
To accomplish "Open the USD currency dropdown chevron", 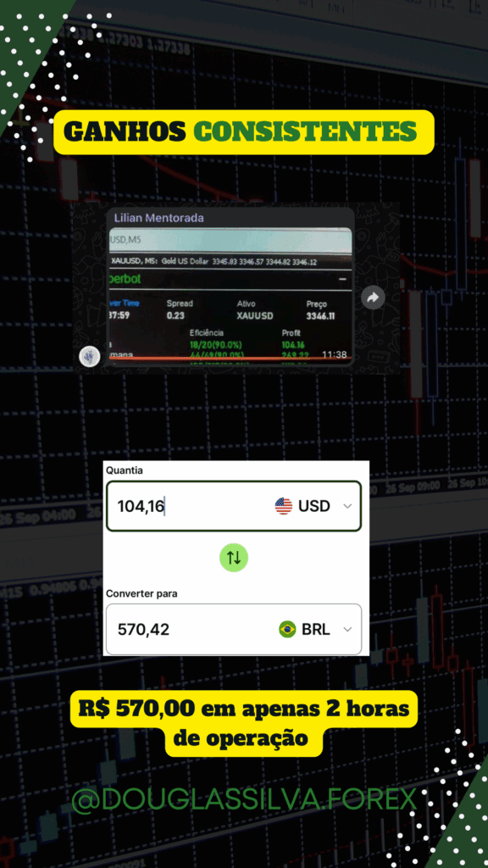I will point(347,506).
